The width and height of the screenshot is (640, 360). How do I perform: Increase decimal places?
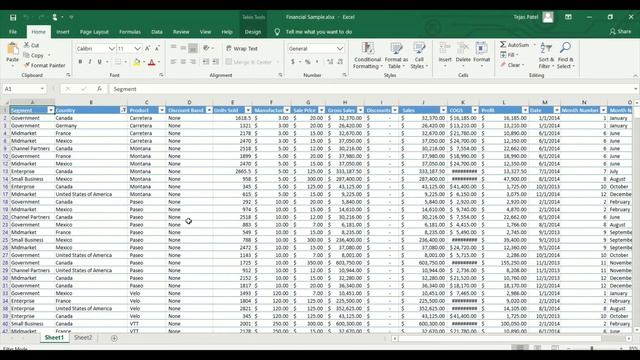tap(330, 62)
